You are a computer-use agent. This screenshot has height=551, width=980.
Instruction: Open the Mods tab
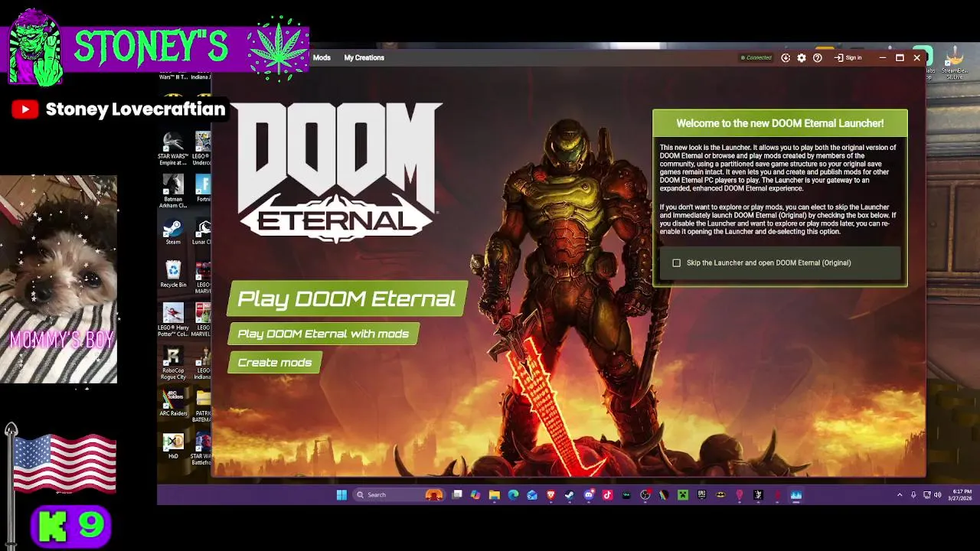click(x=322, y=58)
